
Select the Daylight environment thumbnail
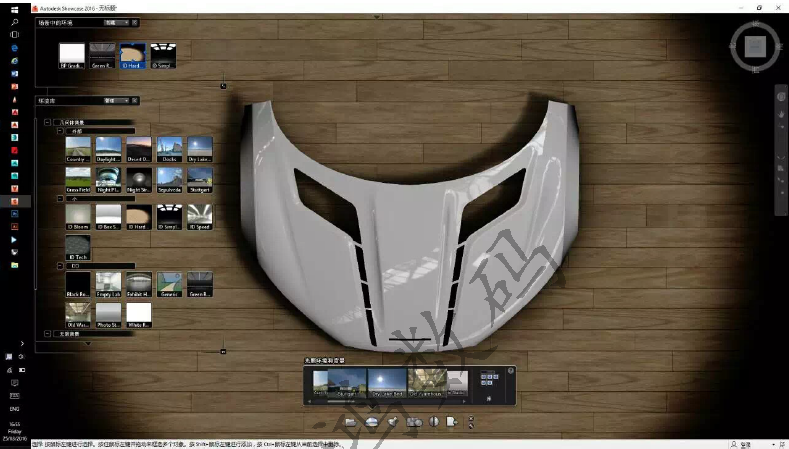point(108,148)
